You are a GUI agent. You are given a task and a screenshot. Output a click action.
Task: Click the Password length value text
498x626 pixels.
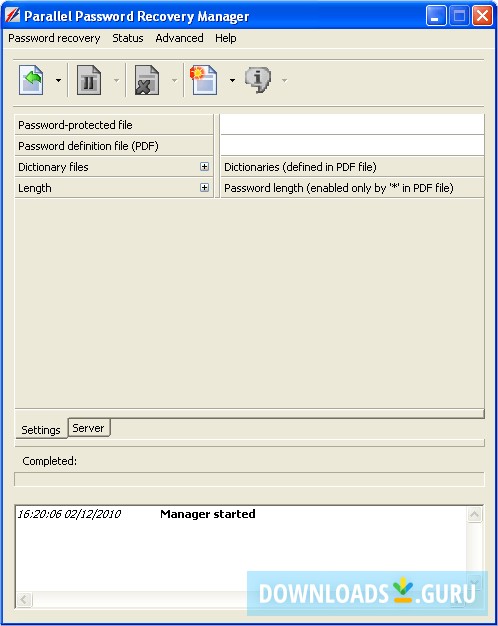pos(339,188)
